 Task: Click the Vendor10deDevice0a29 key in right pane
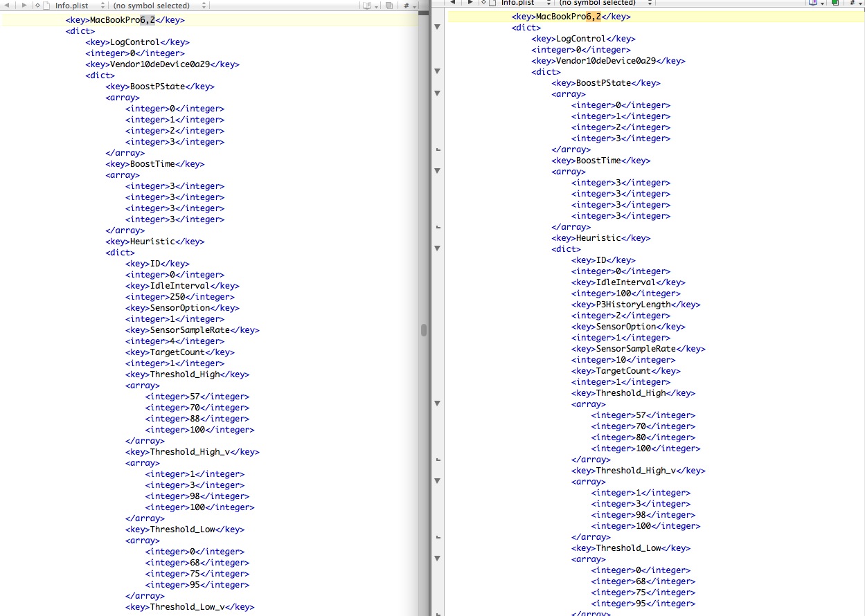coord(609,61)
